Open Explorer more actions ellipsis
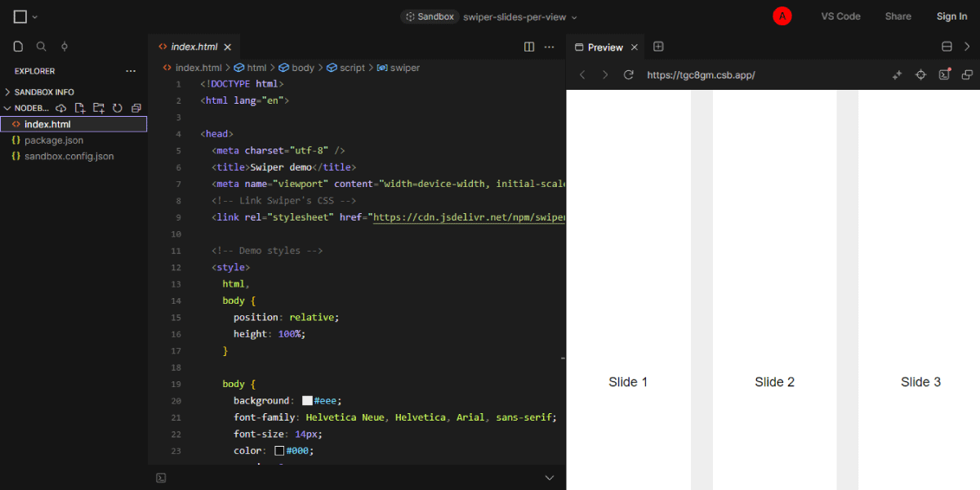The height and width of the screenshot is (490, 980). [x=131, y=71]
